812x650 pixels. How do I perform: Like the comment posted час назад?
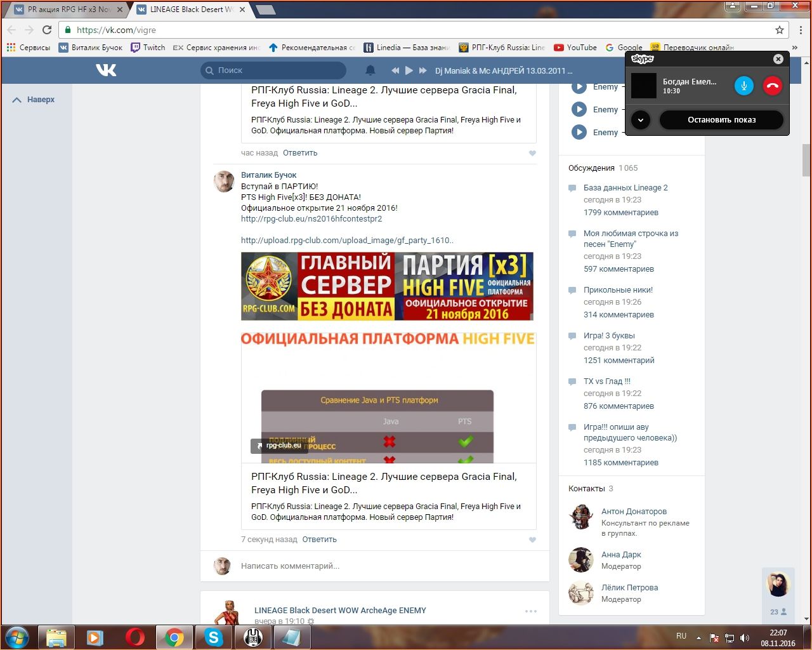(x=532, y=153)
